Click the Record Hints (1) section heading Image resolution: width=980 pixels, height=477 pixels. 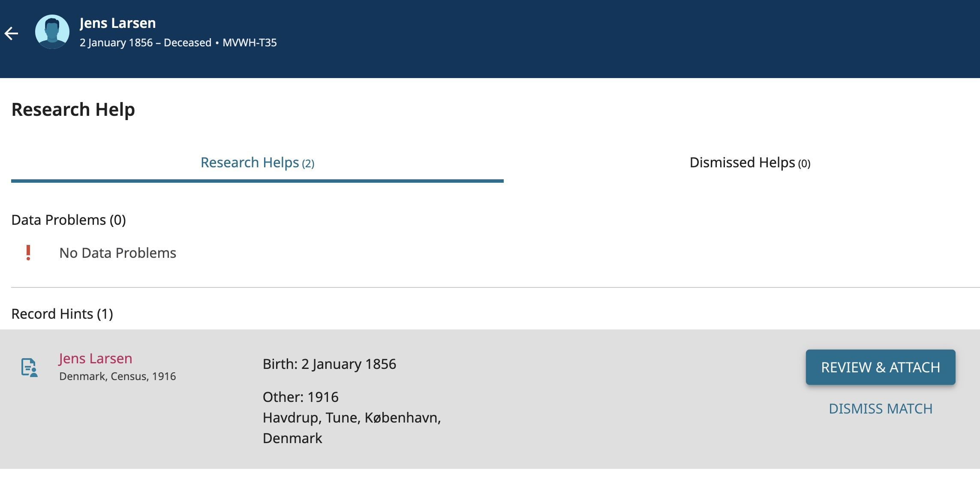[62, 314]
